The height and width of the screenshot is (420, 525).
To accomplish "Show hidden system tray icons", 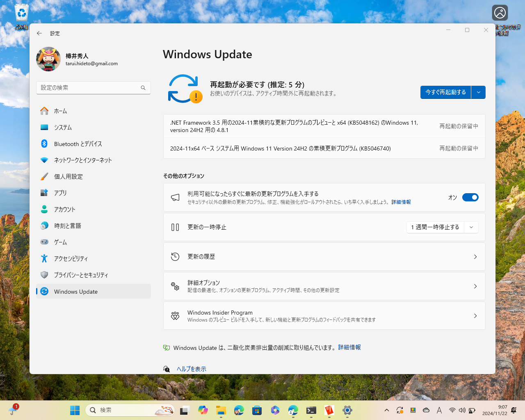I will tap(387, 410).
